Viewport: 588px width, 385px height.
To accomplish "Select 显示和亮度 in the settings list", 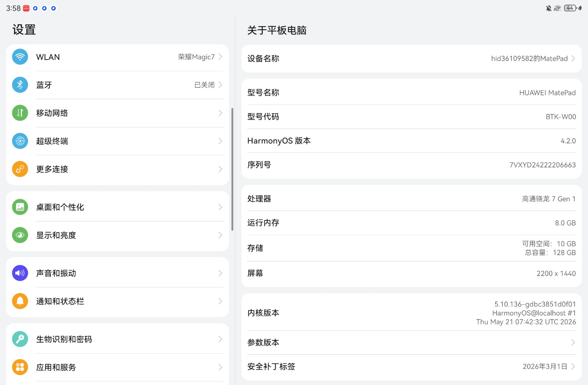I will [118, 235].
